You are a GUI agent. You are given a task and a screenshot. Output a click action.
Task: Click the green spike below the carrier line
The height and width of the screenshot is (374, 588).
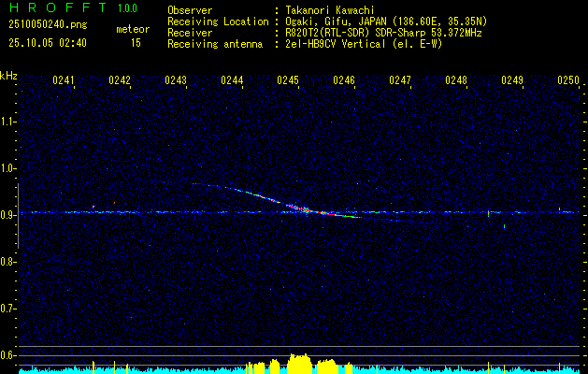tap(505, 226)
